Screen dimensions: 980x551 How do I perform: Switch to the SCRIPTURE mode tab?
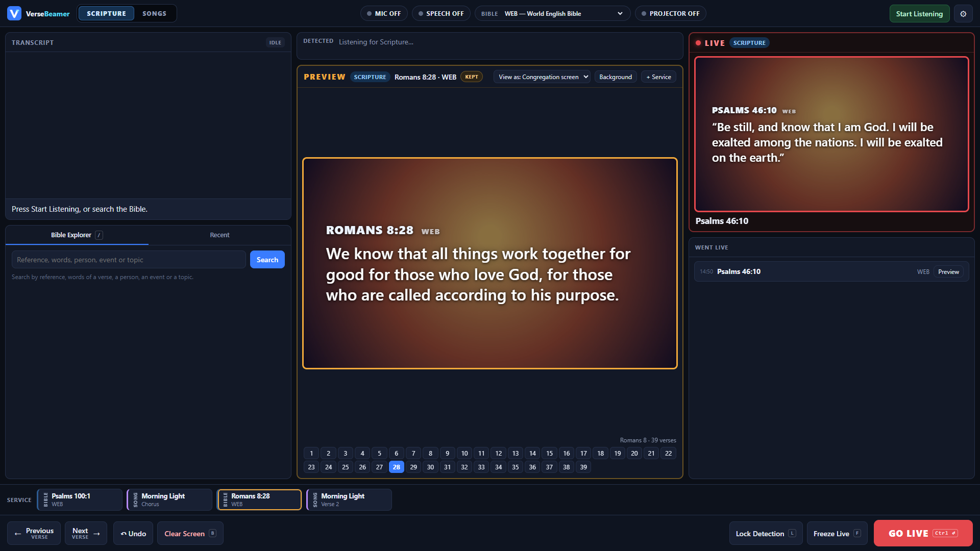point(106,13)
